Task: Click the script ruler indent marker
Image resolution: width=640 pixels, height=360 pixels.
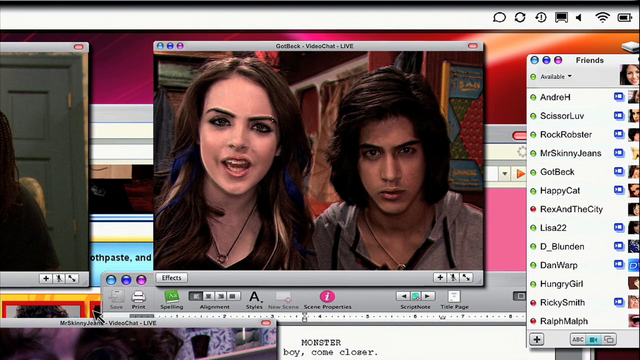Action: pyautogui.click(x=304, y=317)
